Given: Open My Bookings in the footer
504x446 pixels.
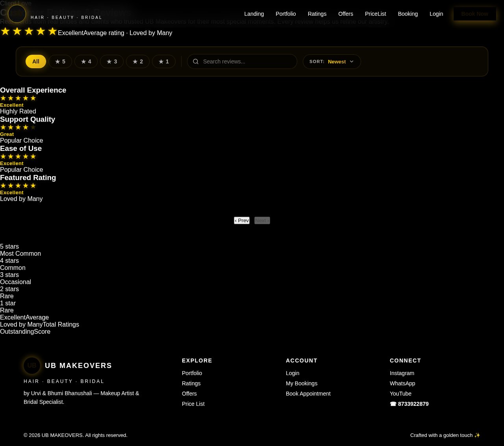Looking at the screenshot, I should tap(302, 383).
